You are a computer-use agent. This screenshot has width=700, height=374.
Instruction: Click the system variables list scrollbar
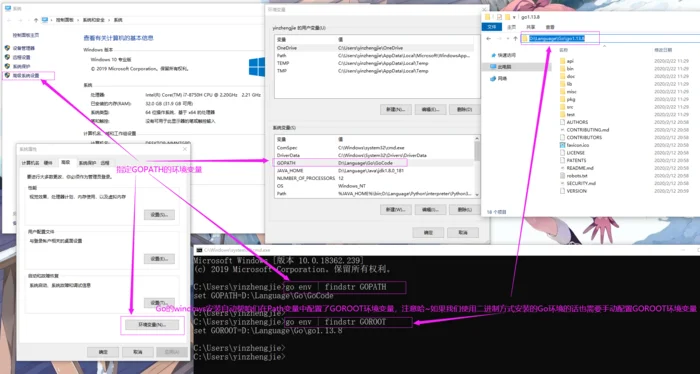click(x=477, y=166)
